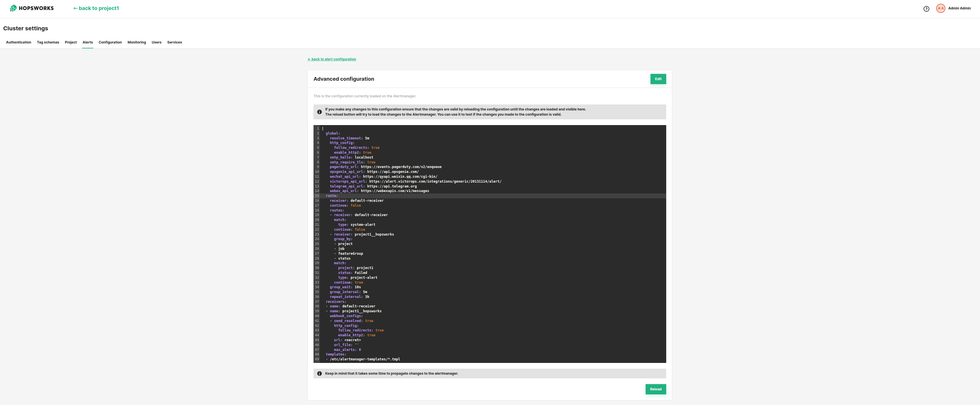
Task: Switch to the Monitoring tab
Action: click(x=137, y=42)
